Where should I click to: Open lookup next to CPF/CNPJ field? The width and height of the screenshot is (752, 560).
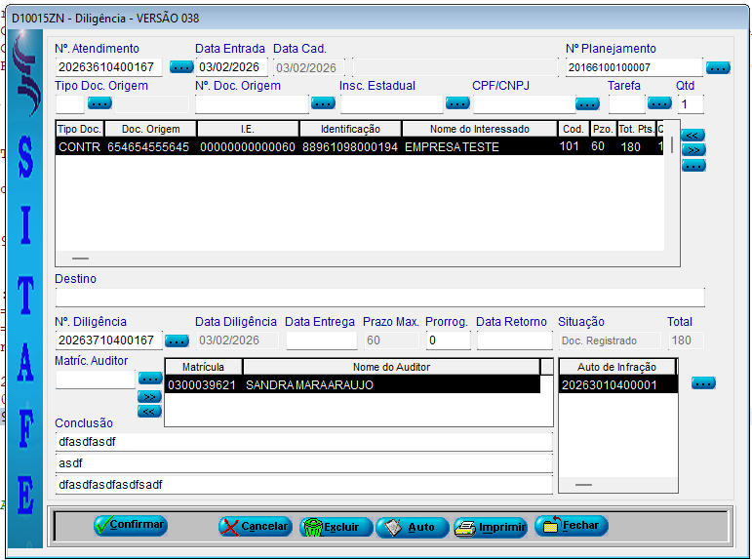coord(587,103)
